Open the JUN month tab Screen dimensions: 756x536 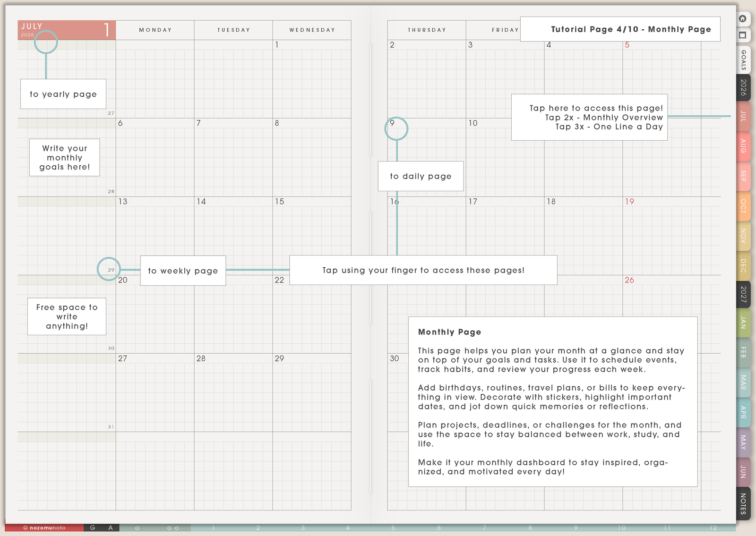tap(743, 472)
